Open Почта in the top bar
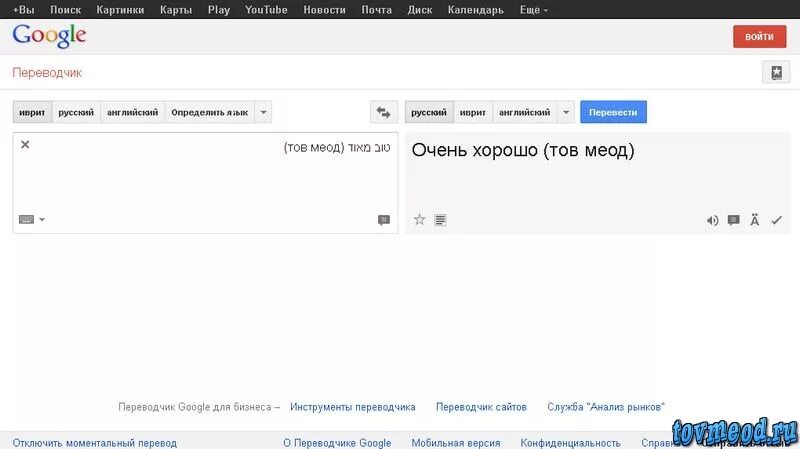The height and width of the screenshot is (449, 800). (377, 10)
